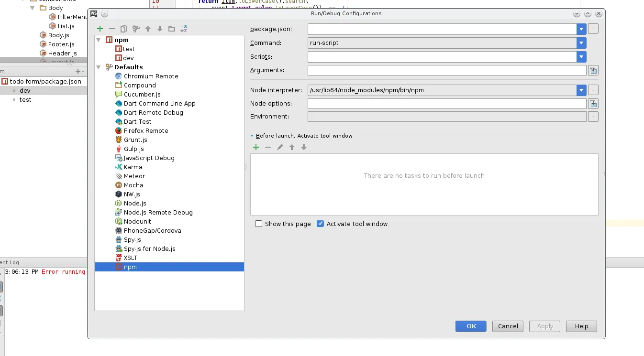644x356 pixels.
Task: Select Dart Remote Debug in Defaults
Action: [149, 113]
